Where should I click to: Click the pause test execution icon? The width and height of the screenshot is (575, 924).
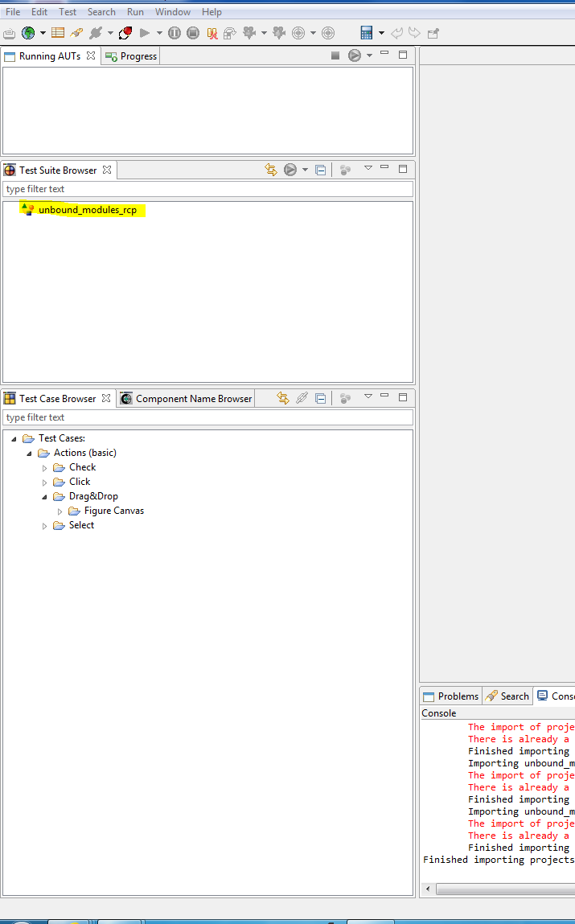point(175,33)
